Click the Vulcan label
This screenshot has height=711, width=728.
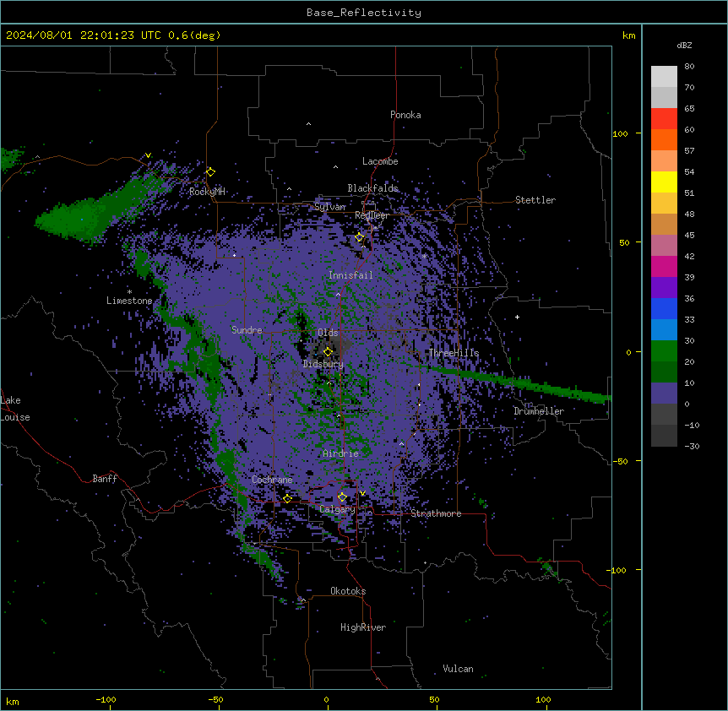click(x=459, y=670)
